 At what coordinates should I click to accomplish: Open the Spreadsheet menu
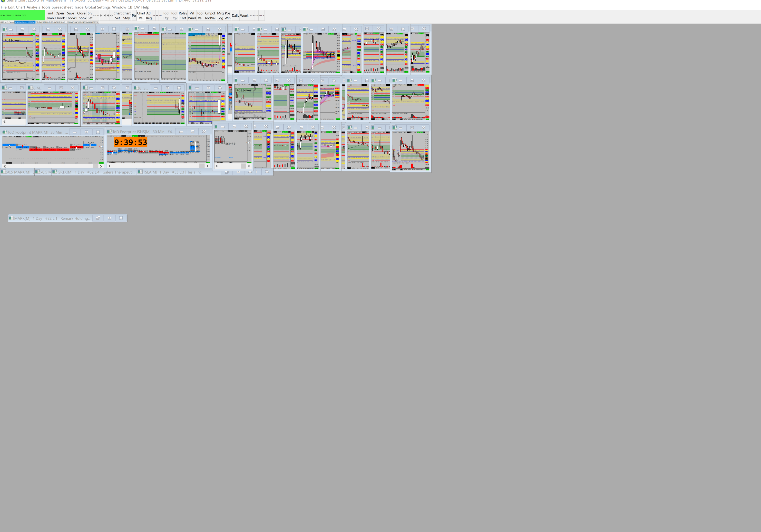point(62,7)
